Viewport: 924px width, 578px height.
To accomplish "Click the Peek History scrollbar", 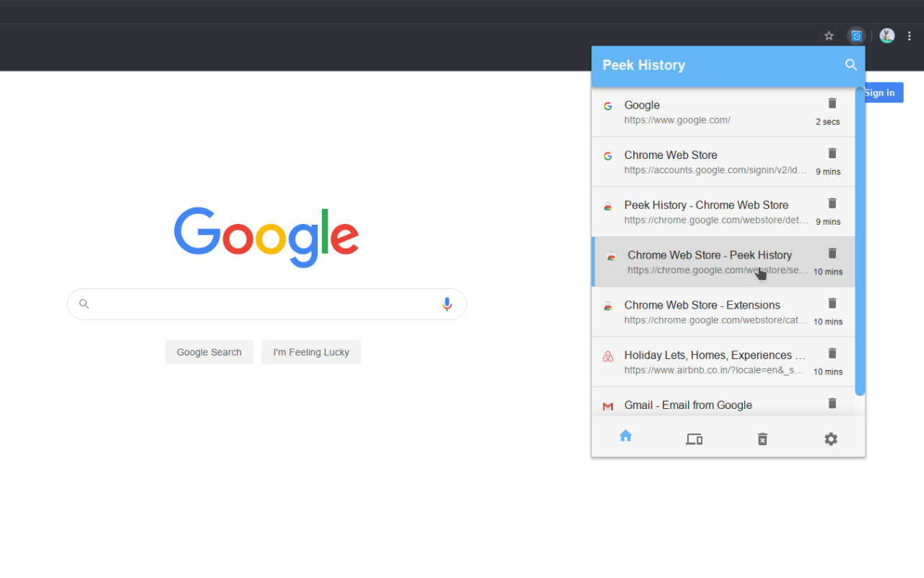I will [x=860, y=241].
